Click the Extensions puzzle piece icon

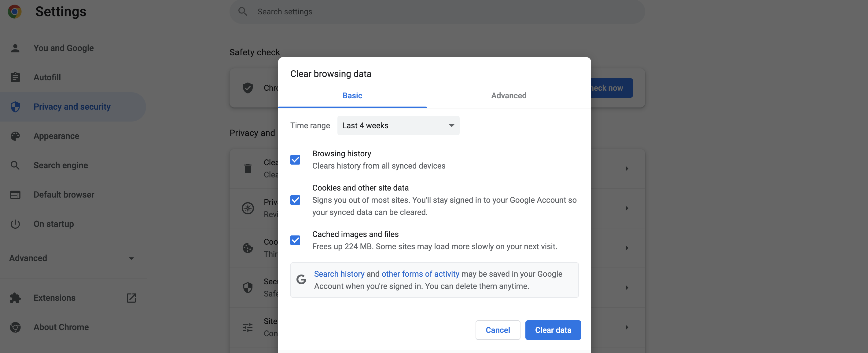coord(15,298)
